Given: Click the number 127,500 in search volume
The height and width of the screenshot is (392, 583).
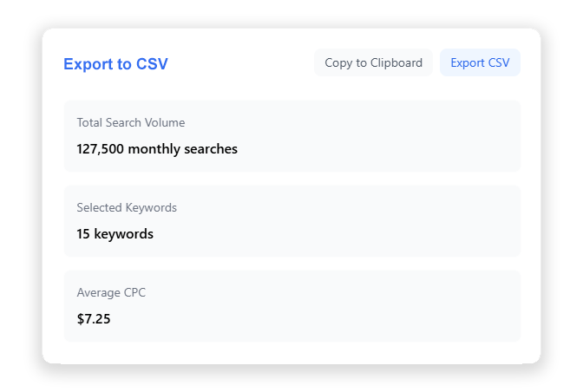Looking at the screenshot, I should (100, 149).
